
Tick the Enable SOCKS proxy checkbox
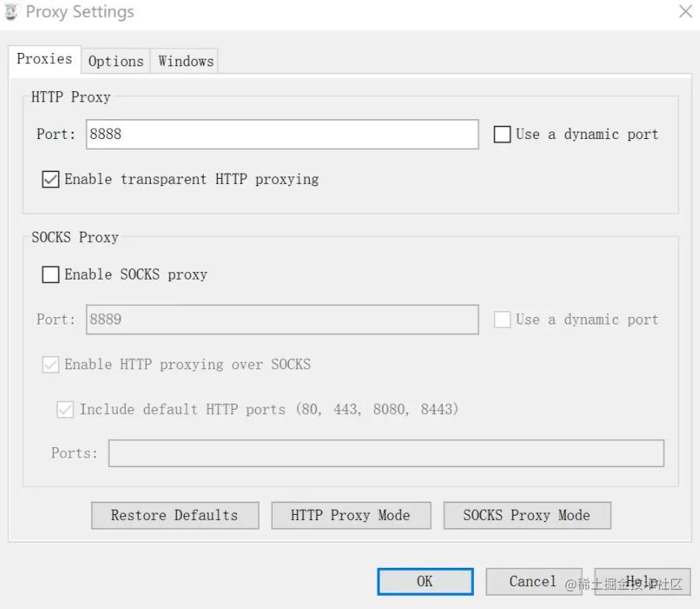[51, 274]
